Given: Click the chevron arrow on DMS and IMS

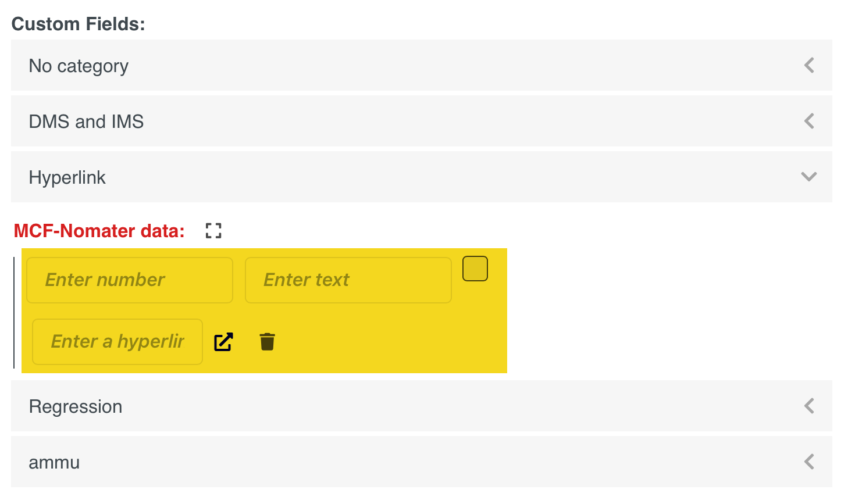Looking at the screenshot, I should pos(808,121).
